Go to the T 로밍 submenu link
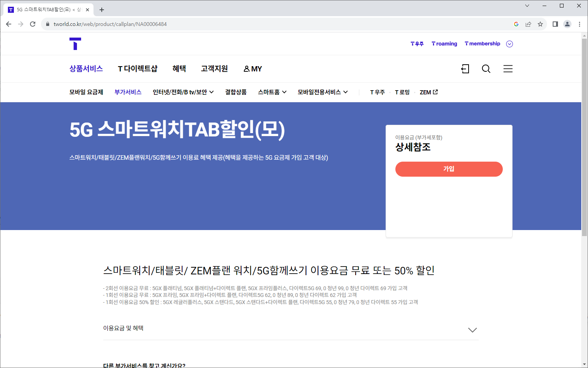The height and width of the screenshot is (368, 588). (402, 92)
